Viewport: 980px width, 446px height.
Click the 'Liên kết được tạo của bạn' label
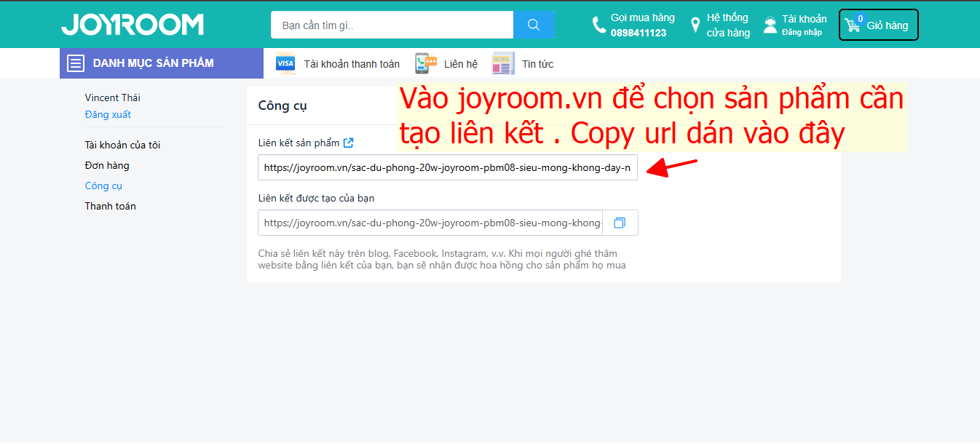(316, 198)
